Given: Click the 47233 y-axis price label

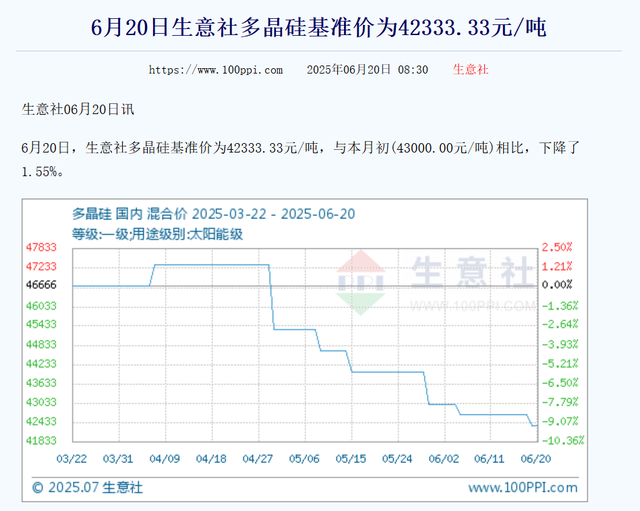Looking at the screenshot, I should point(41,267).
